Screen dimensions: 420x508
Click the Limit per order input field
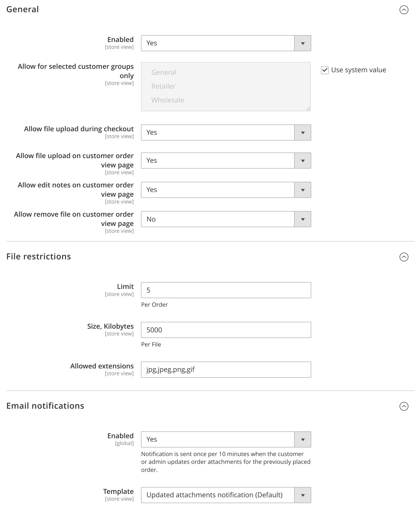point(226,290)
